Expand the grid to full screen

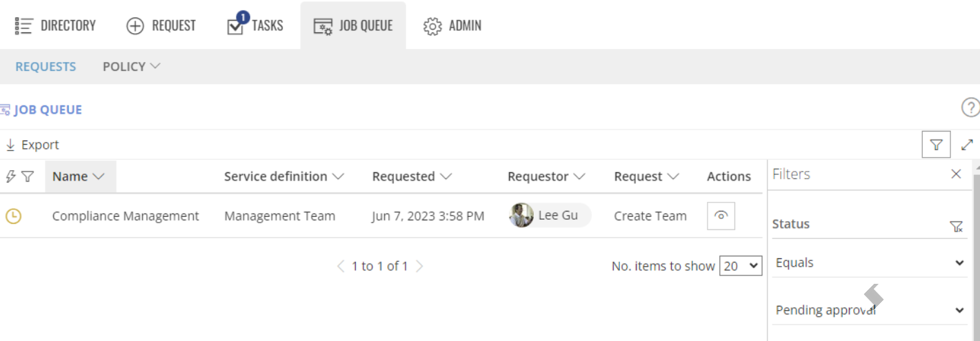tap(967, 145)
